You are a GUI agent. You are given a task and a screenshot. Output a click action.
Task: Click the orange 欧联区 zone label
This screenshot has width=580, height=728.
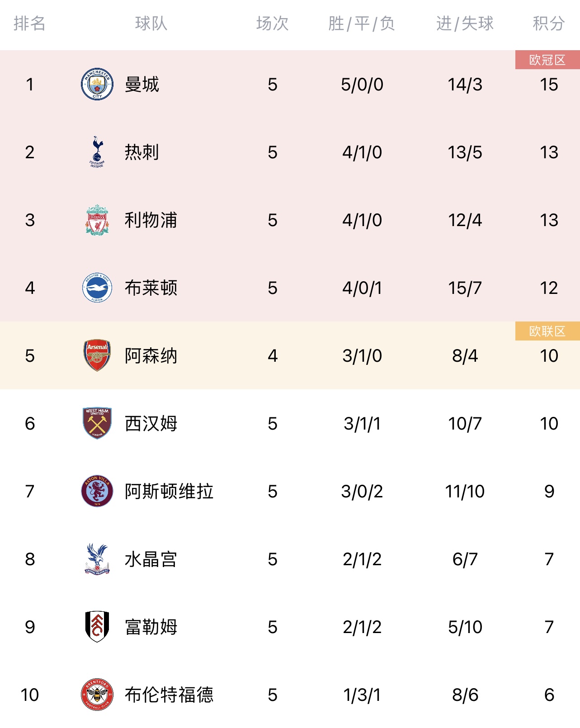pyautogui.click(x=547, y=331)
